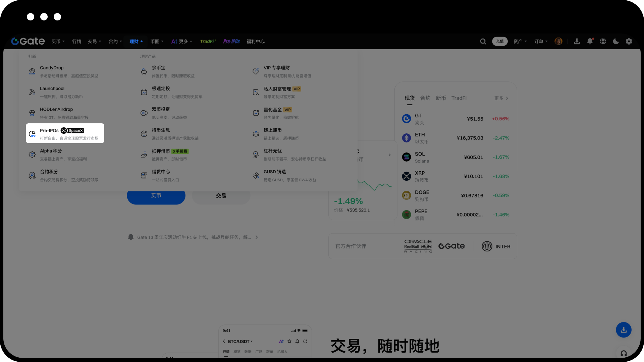Screen dimensions: 644x362
Task: Open the settings gear icon
Action: click(629, 41)
